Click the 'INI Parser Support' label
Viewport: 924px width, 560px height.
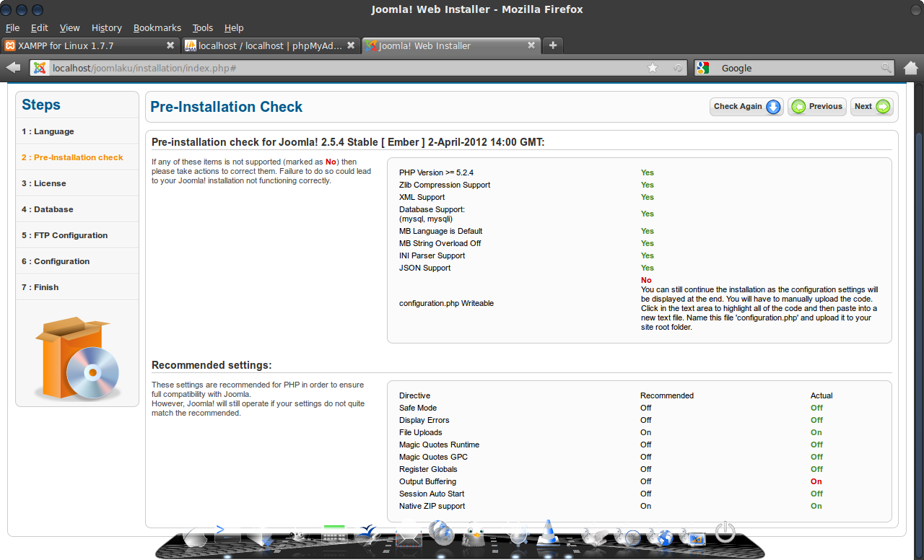(432, 255)
